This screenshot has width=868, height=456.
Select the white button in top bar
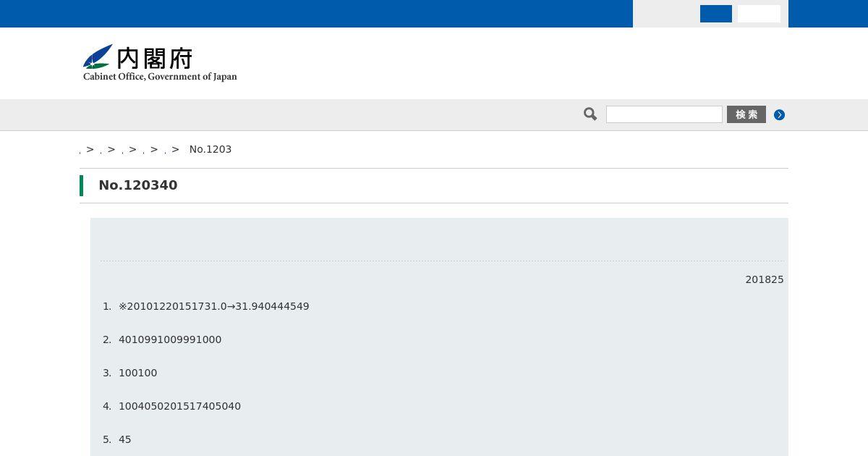tap(759, 14)
